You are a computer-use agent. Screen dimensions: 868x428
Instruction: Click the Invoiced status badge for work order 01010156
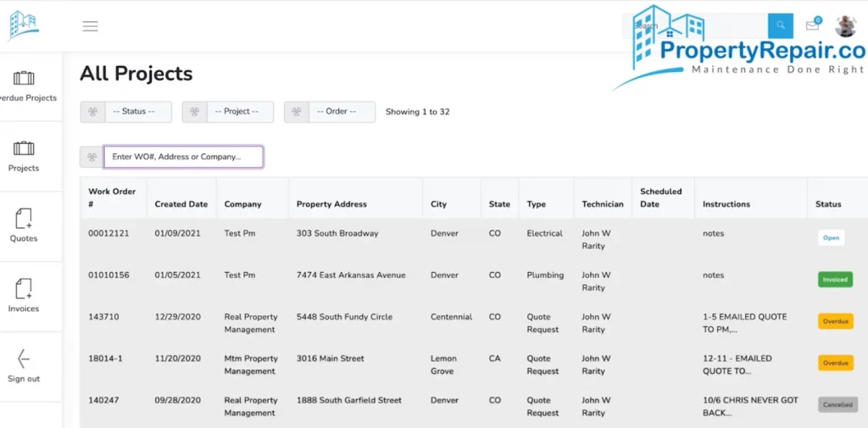pos(835,280)
